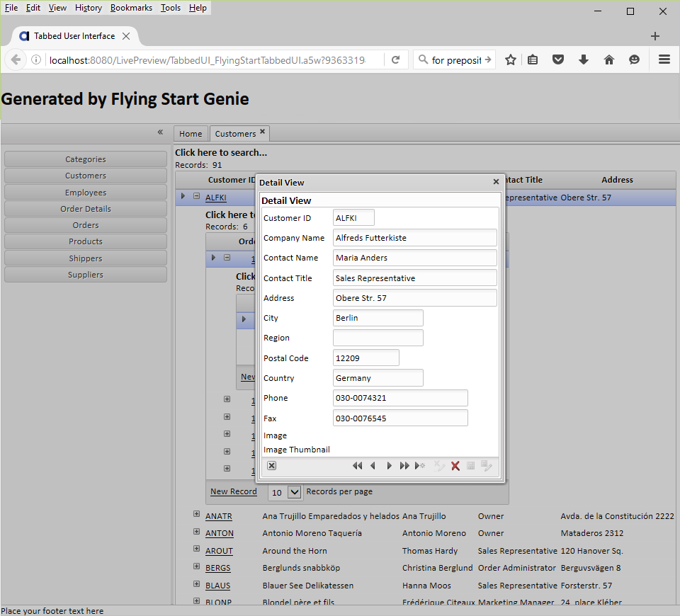Bookmark this page with the star icon

coord(511,59)
